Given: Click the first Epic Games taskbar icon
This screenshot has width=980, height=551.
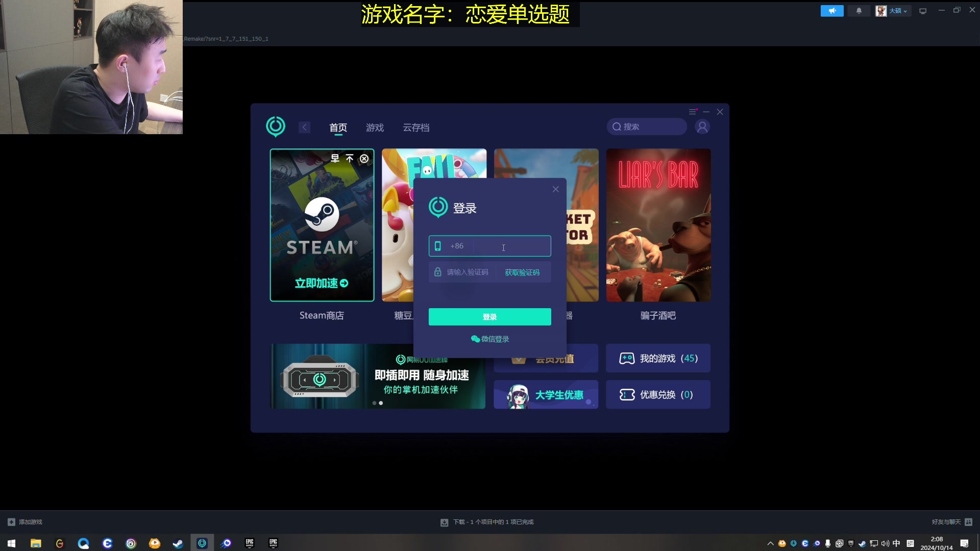Looking at the screenshot, I should click(250, 543).
